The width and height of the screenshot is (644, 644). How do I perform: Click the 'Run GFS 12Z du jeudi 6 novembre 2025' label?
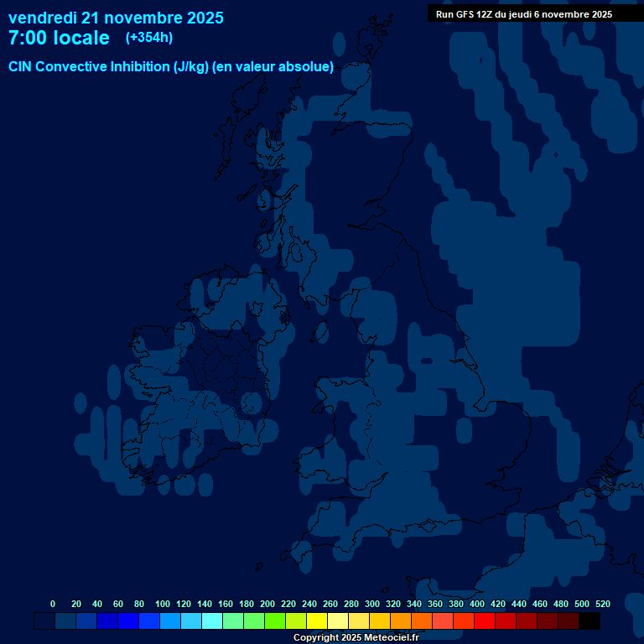point(523,14)
